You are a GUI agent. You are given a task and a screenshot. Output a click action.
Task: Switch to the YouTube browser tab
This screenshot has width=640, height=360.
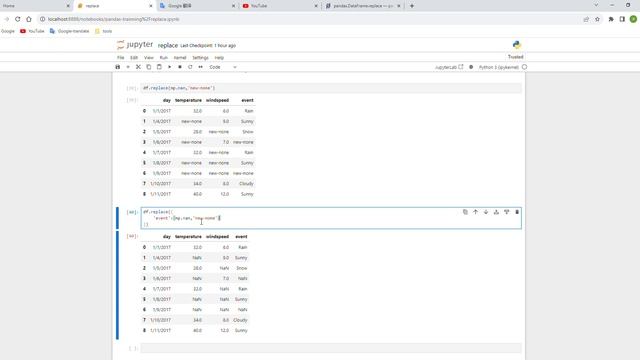click(279, 6)
